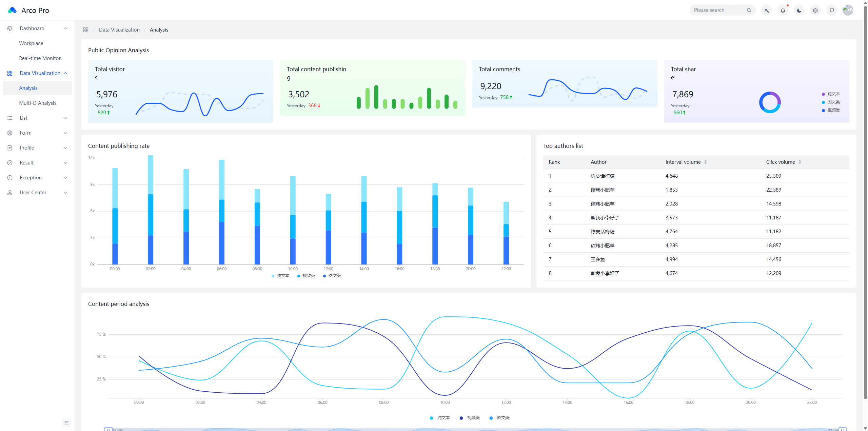Image resolution: width=868 pixels, height=431 pixels.
Task: Click the Interval volume column header
Action: pos(683,162)
